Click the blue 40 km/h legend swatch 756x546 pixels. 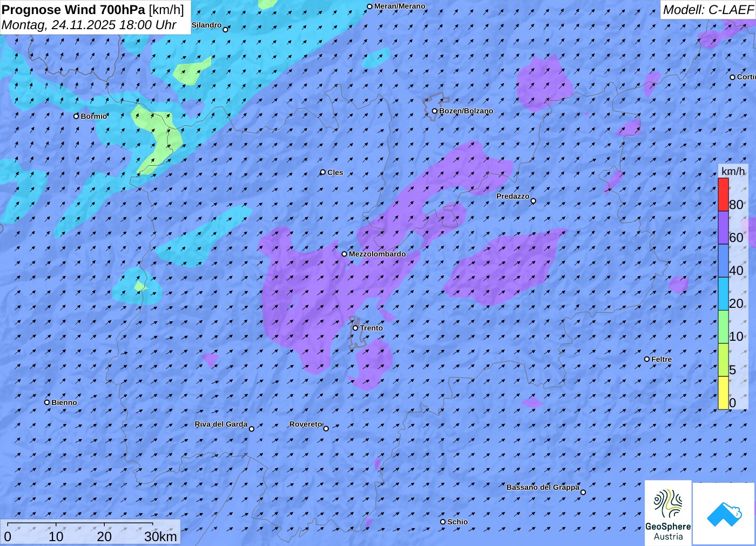(x=723, y=261)
